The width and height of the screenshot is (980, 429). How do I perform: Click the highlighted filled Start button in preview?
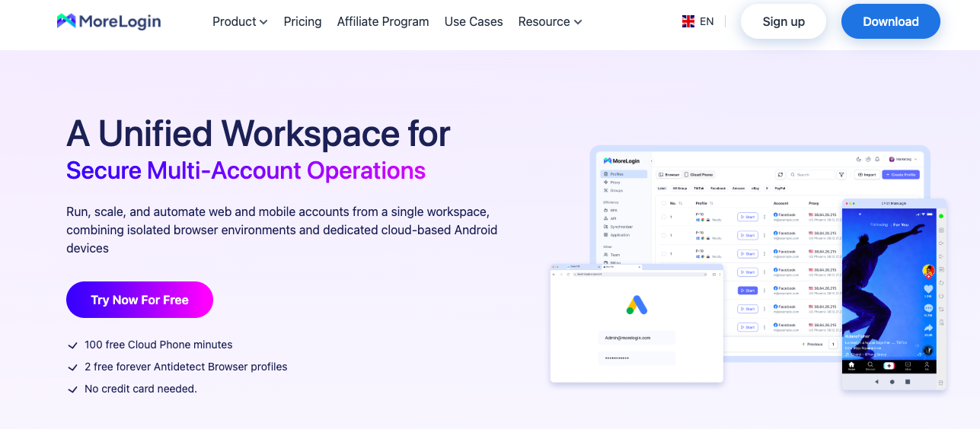[x=748, y=291]
